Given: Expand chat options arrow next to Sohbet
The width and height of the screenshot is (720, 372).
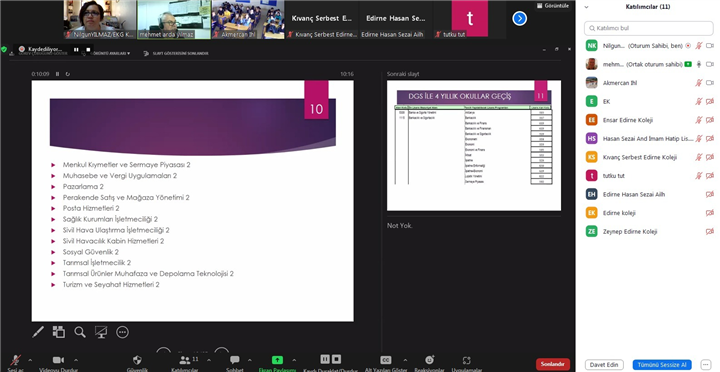Looking at the screenshot, I should point(249,361).
